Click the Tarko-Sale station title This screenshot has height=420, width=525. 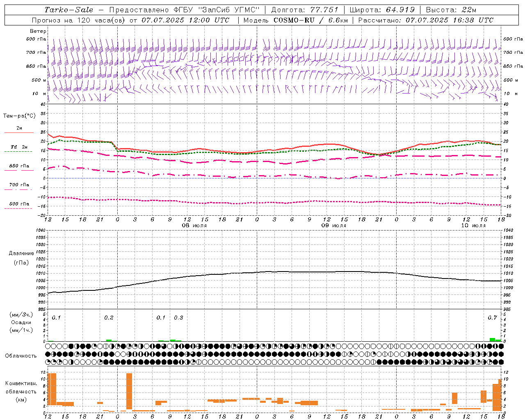pos(69,10)
